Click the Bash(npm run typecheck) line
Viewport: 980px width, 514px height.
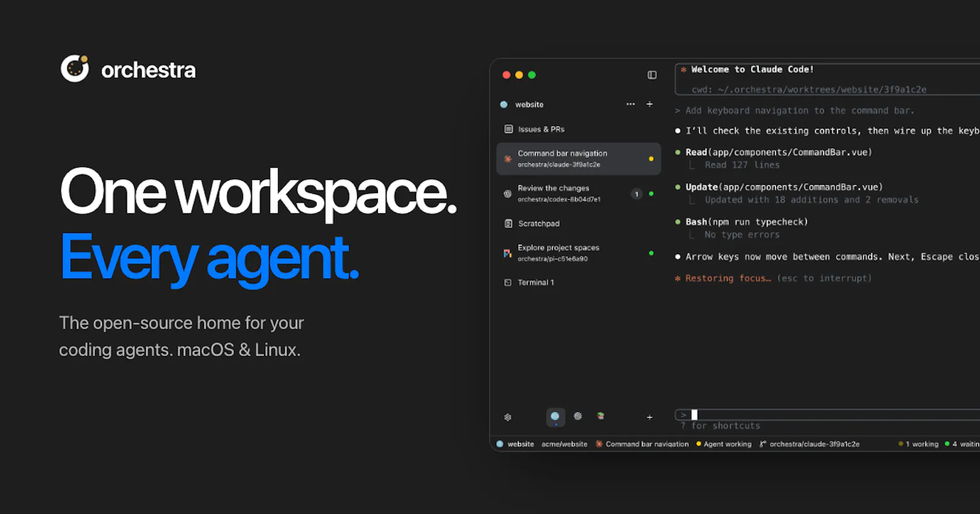click(x=747, y=222)
